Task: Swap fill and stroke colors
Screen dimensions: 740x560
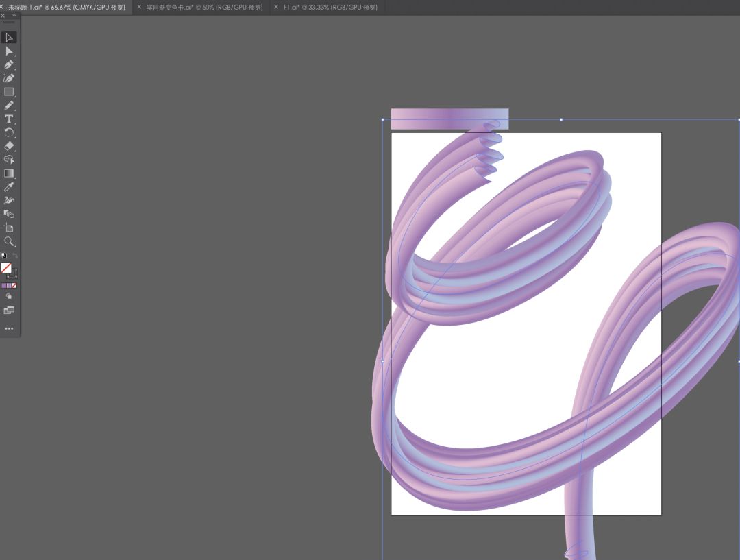Action: (14, 256)
